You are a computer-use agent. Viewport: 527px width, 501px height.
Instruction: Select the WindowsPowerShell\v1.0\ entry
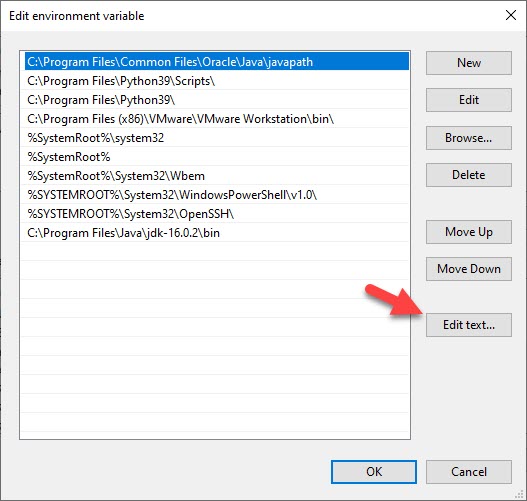[217, 195]
